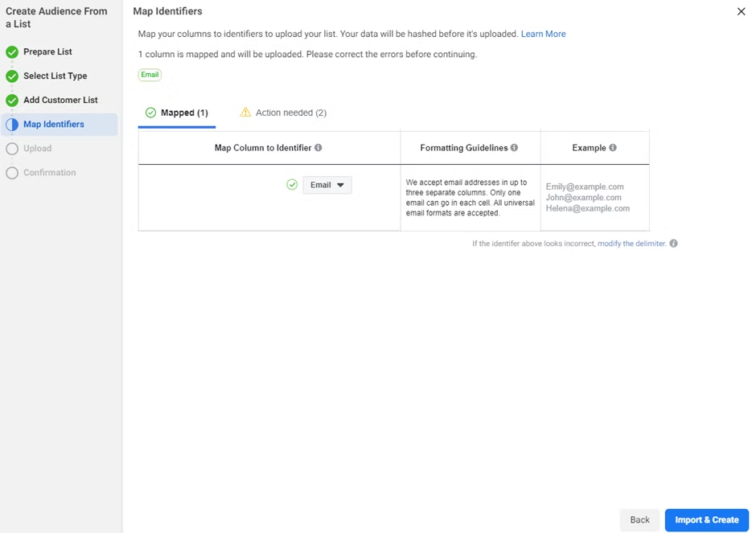Click the modify the delimiter link

[631, 244]
